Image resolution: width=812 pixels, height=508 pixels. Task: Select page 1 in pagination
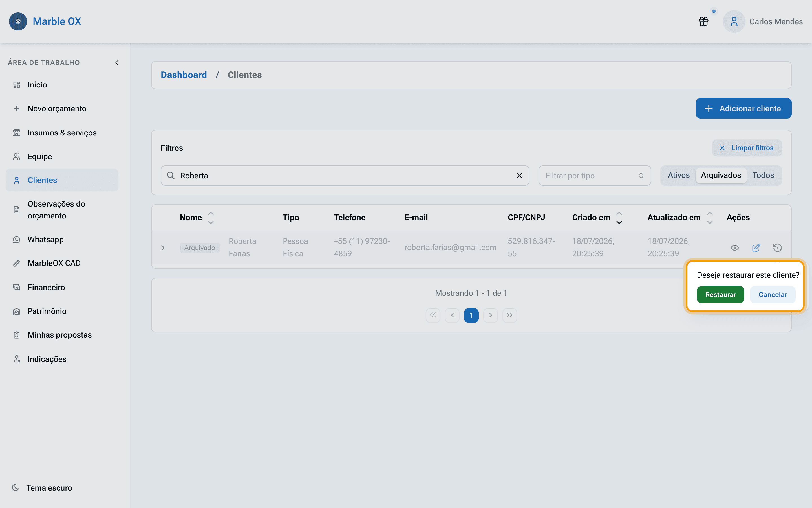coord(471,315)
